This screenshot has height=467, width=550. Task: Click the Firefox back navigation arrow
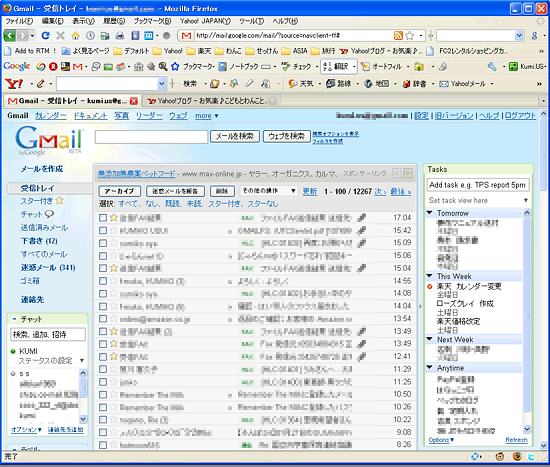9,35
